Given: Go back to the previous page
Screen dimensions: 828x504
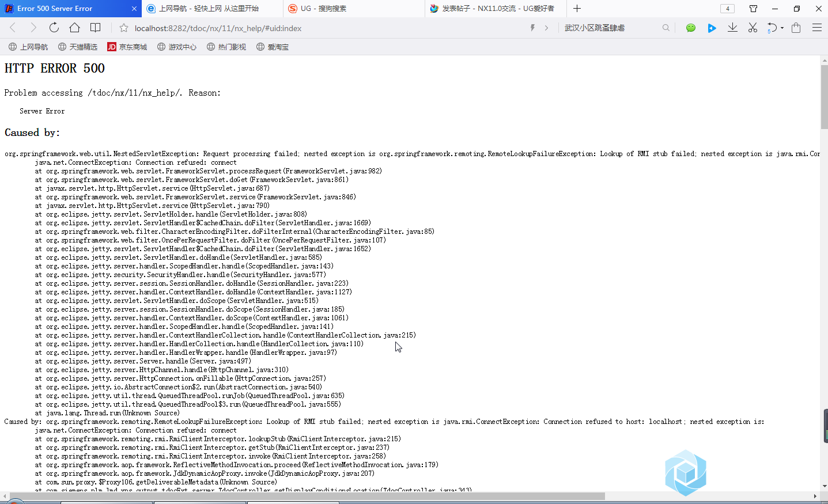Looking at the screenshot, I should point(13,28).
